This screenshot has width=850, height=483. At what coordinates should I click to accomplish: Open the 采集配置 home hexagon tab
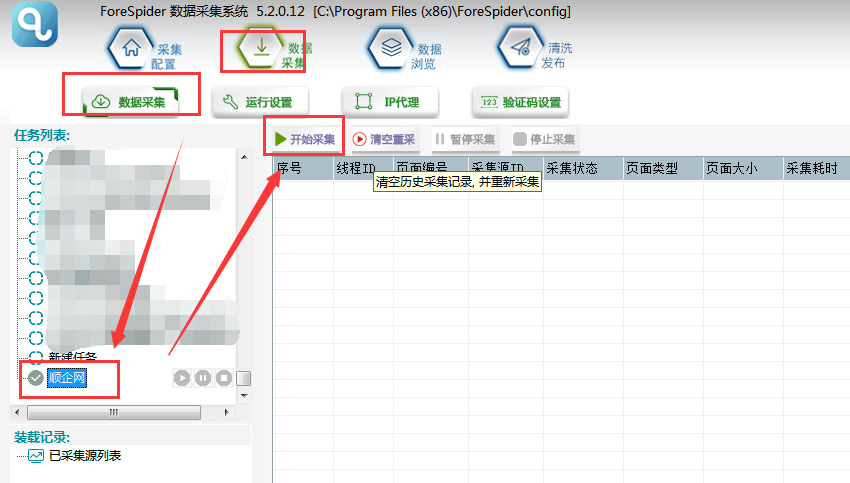pyautogui.click(x=144, y=50)
